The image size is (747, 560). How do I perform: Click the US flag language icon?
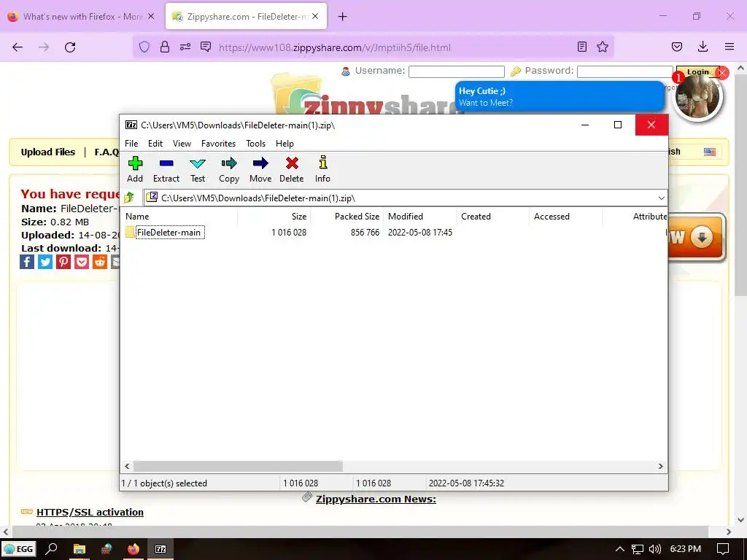[710, 152]
